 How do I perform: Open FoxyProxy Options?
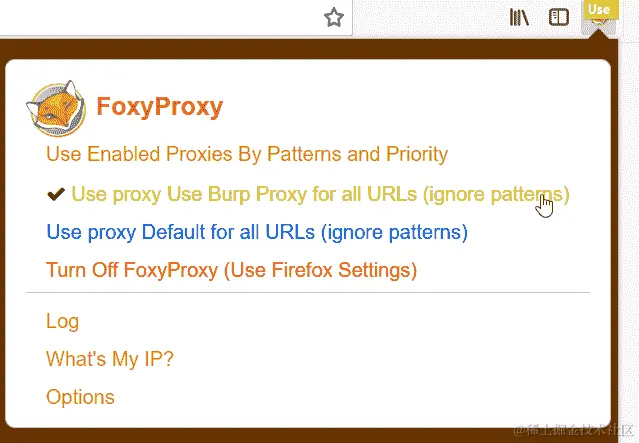click(x=80, y=397)
